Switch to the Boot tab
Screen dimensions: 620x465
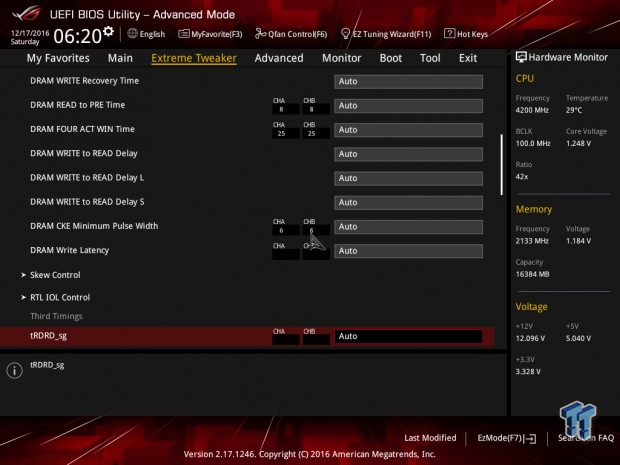[391, 58]
